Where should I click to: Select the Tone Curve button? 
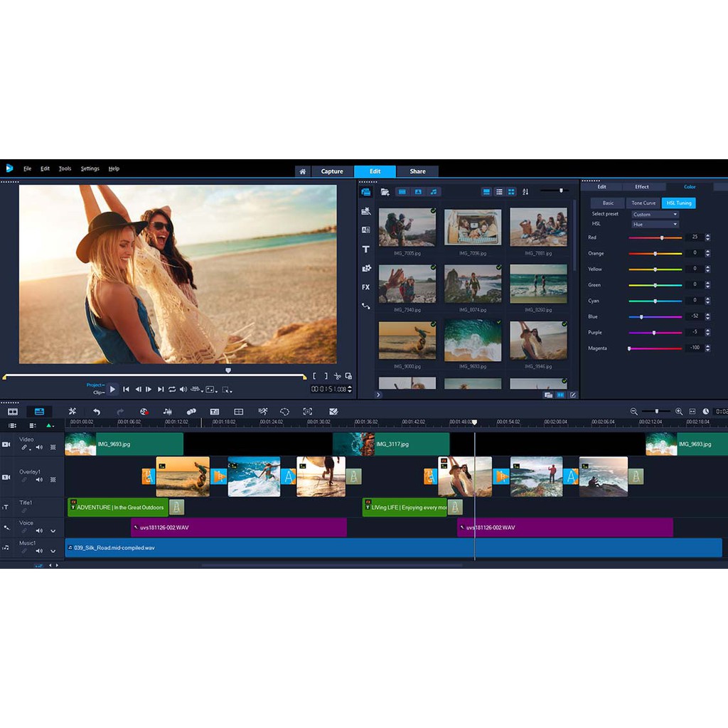point(643,203)
